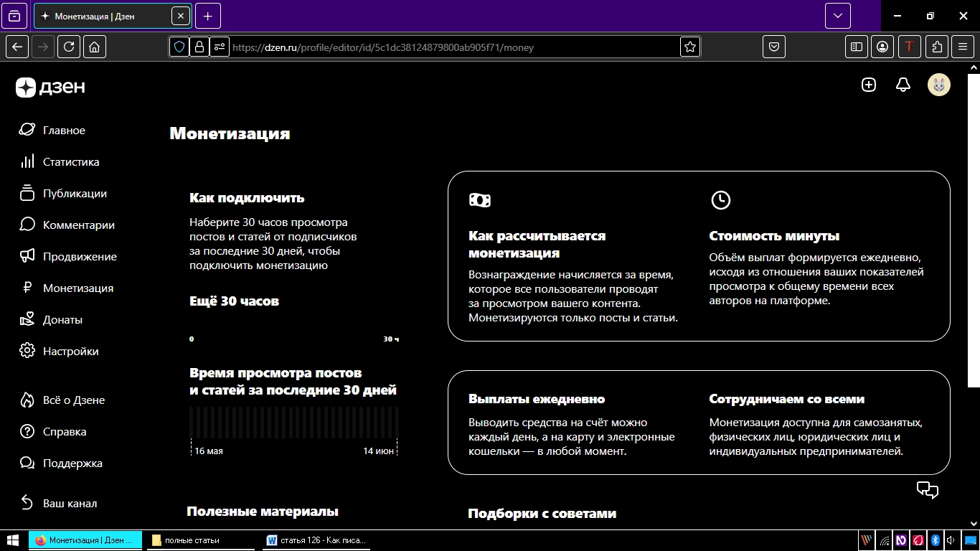Click the 14 июн chart label
The width and height of the screenshot is (980, 551).
379,451
